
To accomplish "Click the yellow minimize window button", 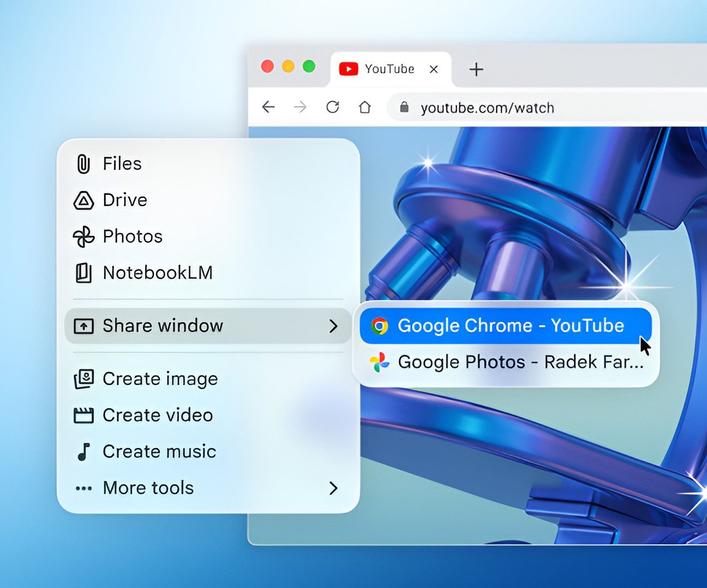I will pyautogui.click(x=288, y=67).
